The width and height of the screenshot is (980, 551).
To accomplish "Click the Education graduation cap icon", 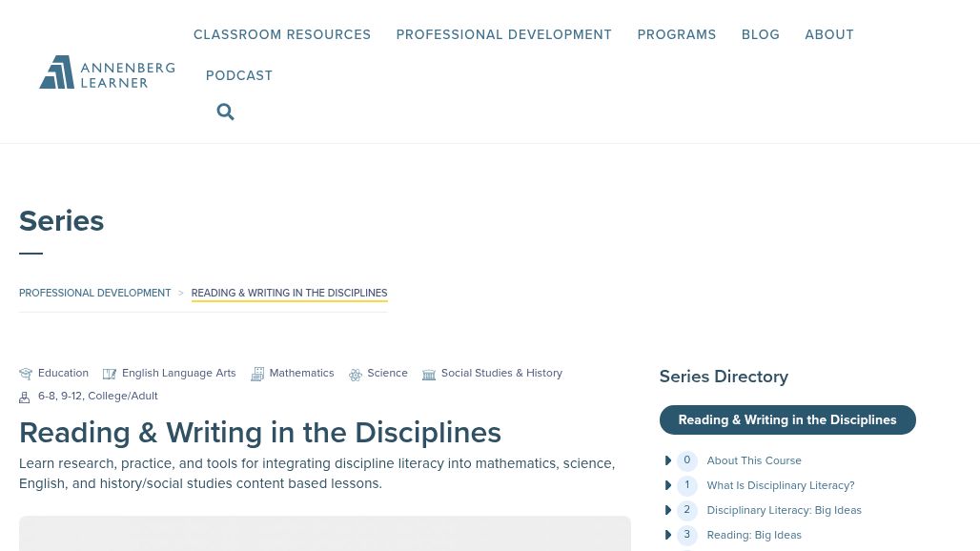I will (x=26, y=375).
